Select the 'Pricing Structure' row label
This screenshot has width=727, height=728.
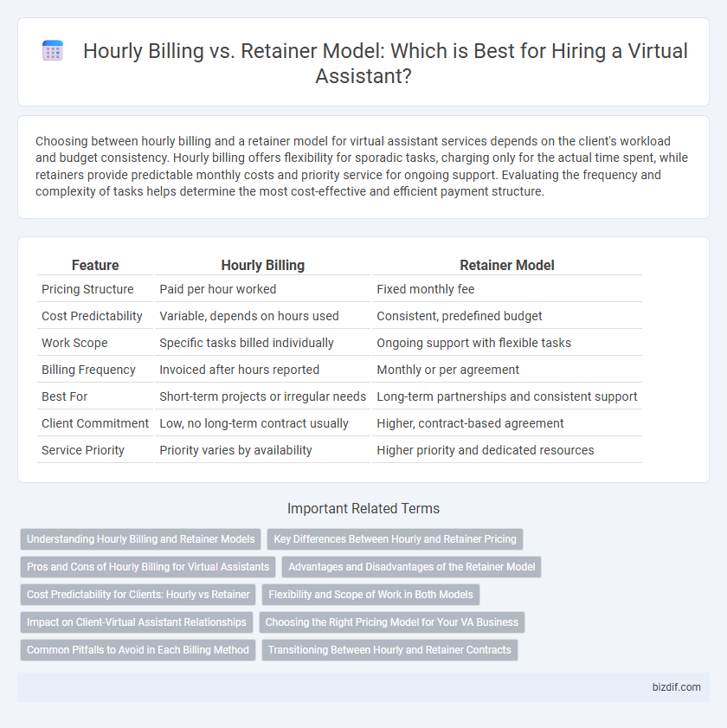pyautogui.click(x=87, y=289)
